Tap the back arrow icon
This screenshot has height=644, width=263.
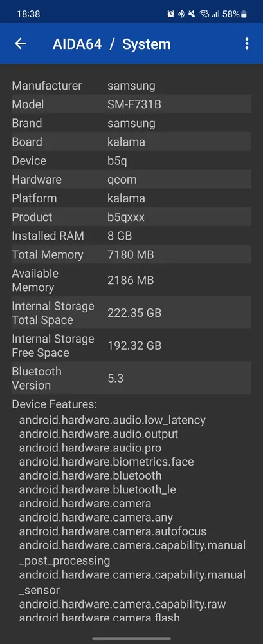point(20,44)
